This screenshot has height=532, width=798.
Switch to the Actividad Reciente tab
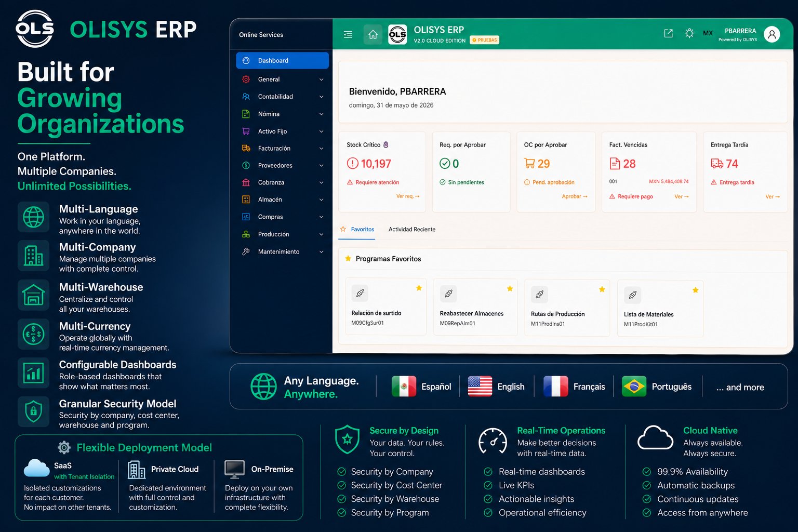[412, 229]
